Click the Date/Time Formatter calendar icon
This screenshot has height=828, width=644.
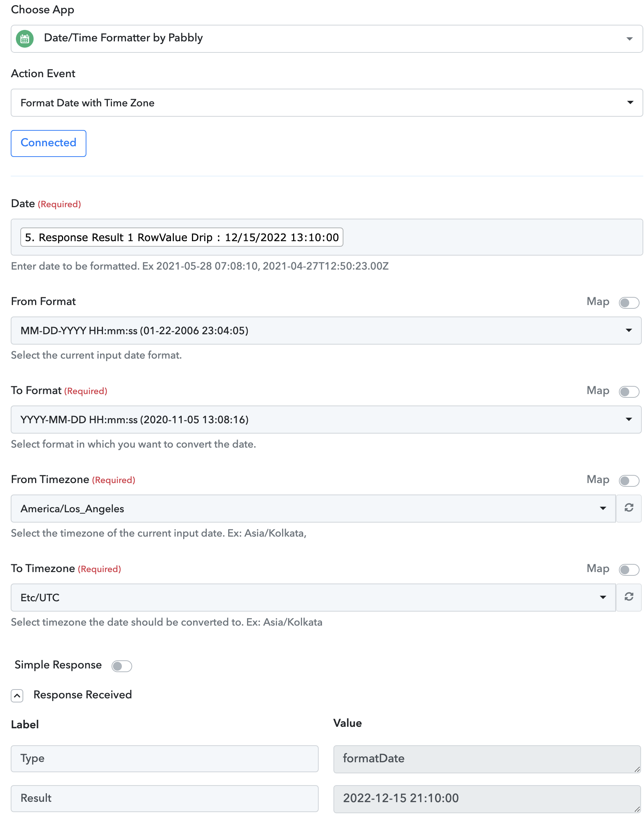pyautogui.click(x=25, y=39)
